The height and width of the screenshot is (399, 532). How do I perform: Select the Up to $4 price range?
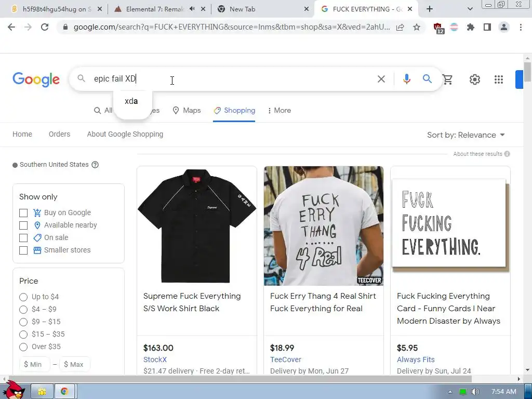coord(23,297)
